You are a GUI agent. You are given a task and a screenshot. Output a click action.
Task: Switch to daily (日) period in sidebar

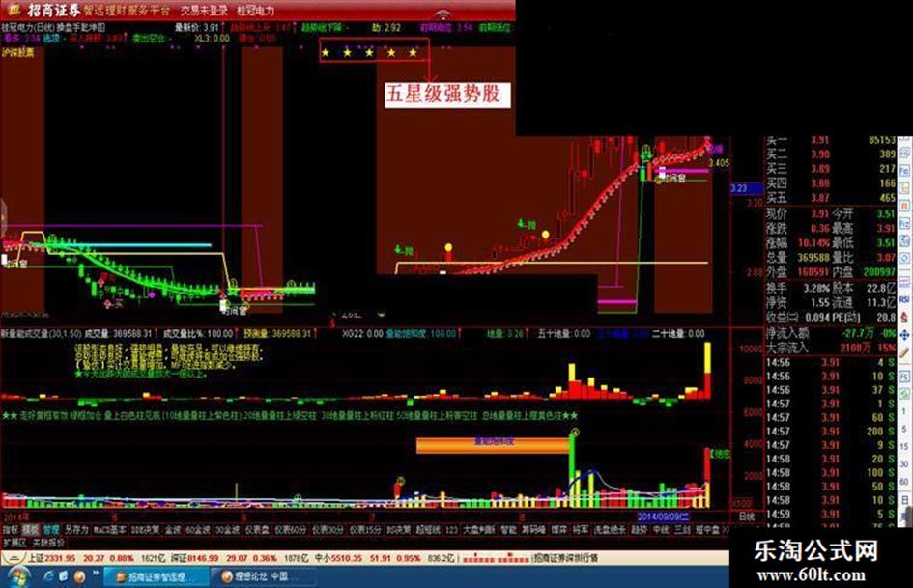[x=903, y=498]
